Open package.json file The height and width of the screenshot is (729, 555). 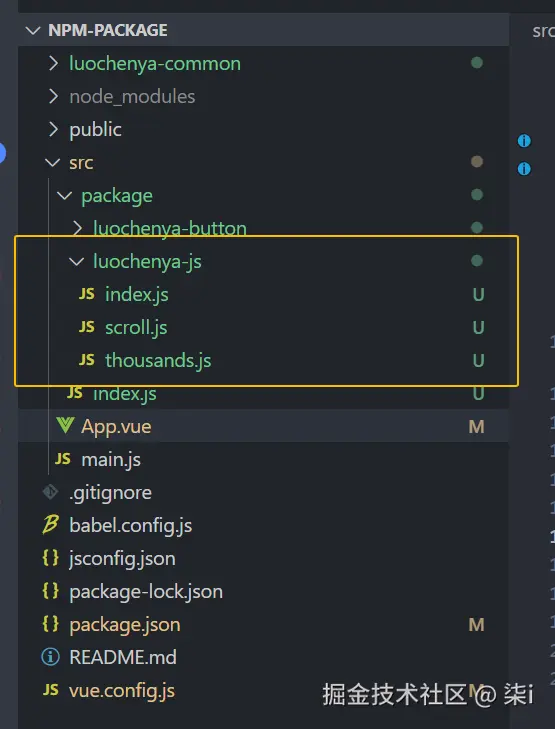(125, 624)
